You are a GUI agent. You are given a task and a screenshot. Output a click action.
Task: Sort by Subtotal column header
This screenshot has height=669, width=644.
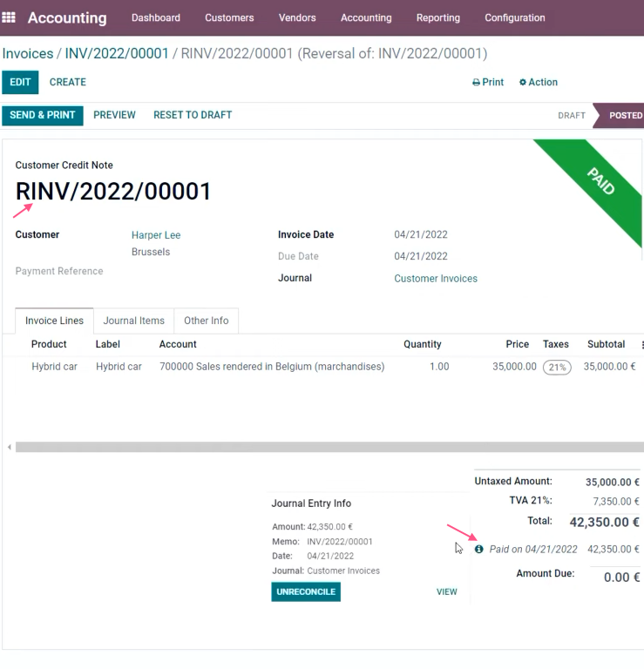[606, 344]
